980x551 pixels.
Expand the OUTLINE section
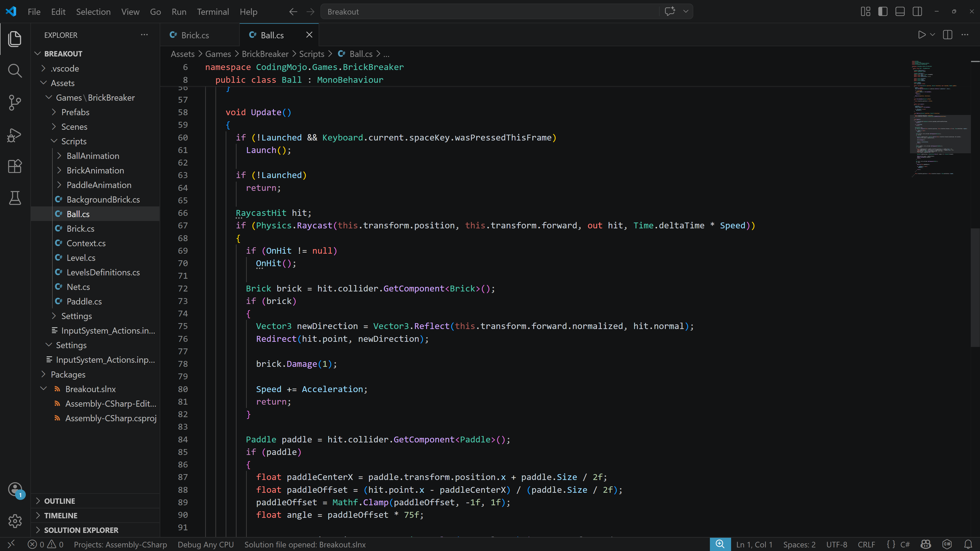[x=60, y=501]
